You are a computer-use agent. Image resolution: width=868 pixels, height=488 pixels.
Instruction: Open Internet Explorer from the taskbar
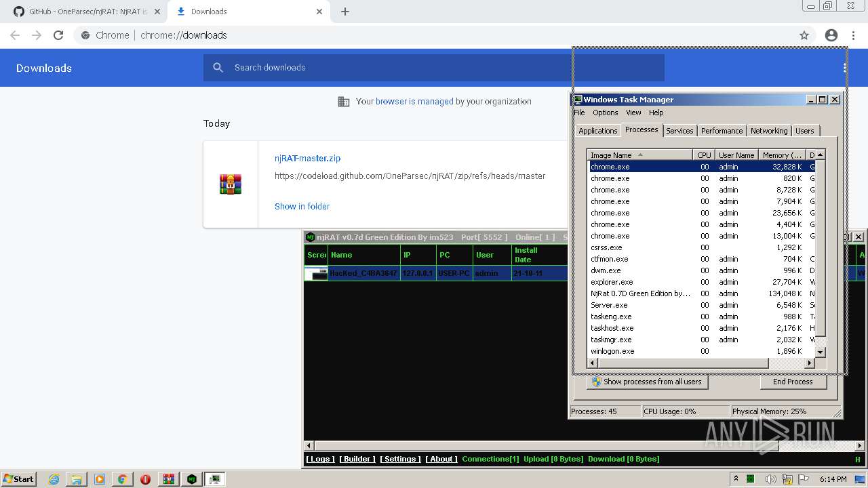click(54, 479)
